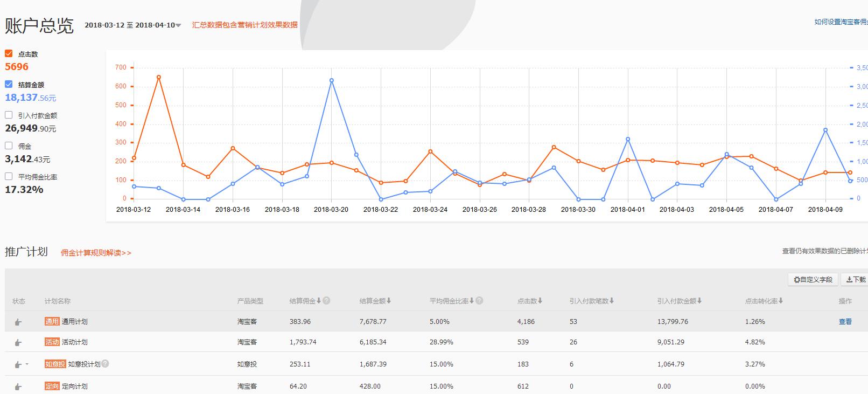Expand 如意投 status dropdown arrow
This screenshot has height=394, width=868.
point(27,365)
